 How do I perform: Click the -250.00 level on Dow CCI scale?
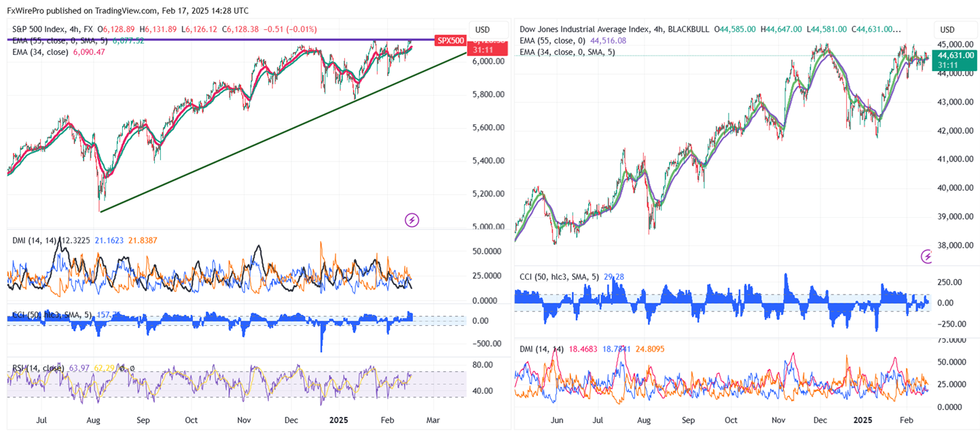click(950, 324)
